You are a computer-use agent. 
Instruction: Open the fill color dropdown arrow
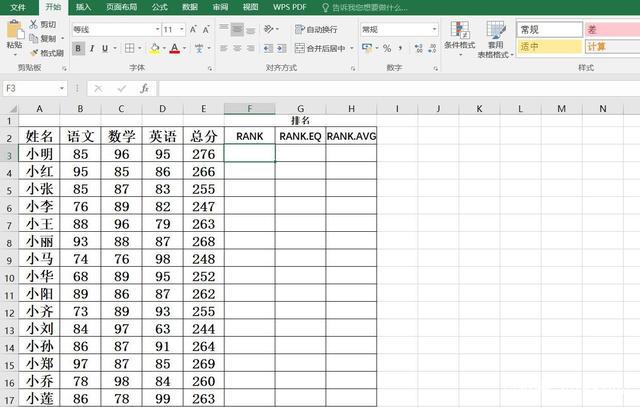pos(164,49)
